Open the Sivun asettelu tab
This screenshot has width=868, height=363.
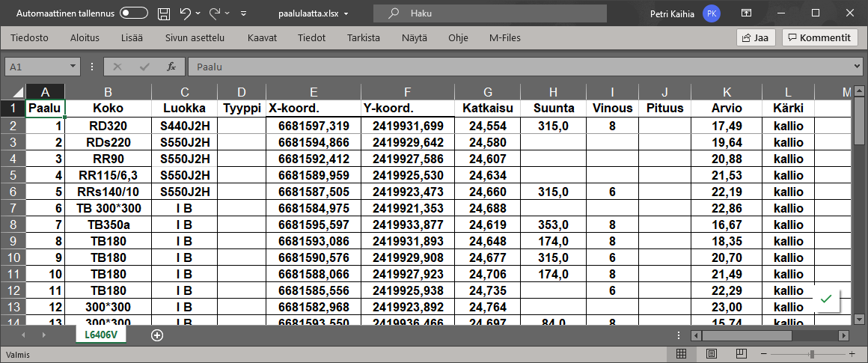[195, 38]
